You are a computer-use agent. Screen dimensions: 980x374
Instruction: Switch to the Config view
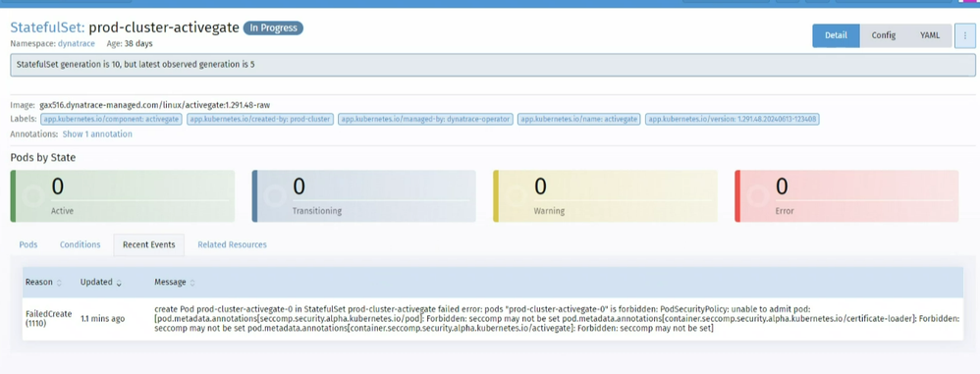click(883, 35)
